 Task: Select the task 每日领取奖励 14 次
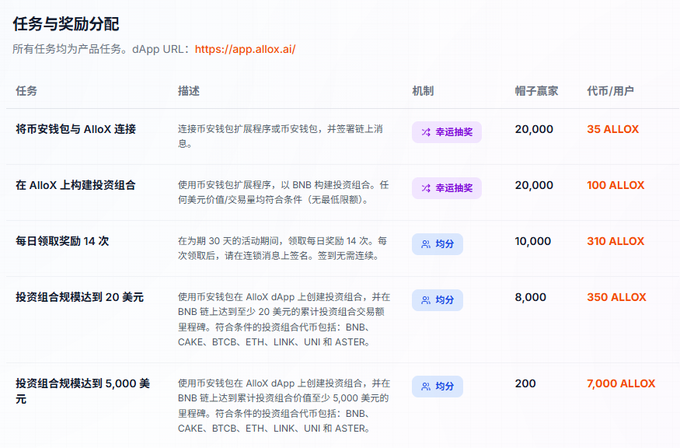pos(62,241)
